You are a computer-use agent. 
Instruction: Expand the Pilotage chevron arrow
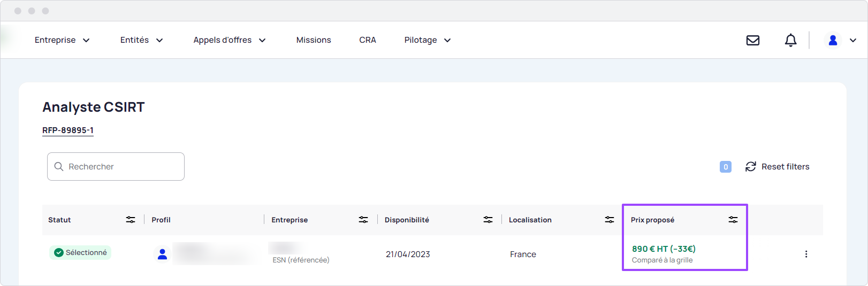(x=447, y=40)
